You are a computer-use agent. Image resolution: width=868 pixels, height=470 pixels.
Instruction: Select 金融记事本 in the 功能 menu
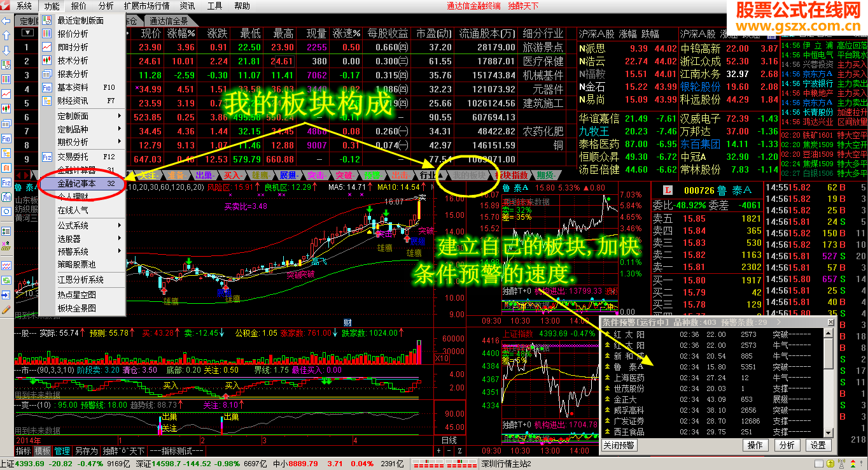81,183
